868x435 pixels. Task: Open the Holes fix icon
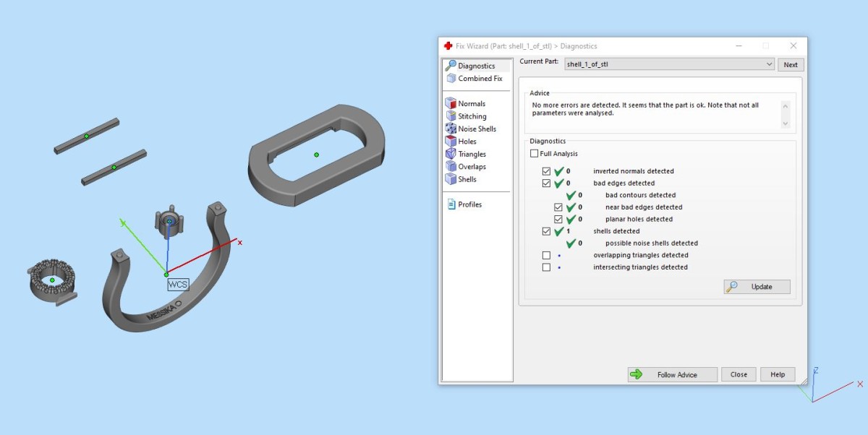(451, 142)
